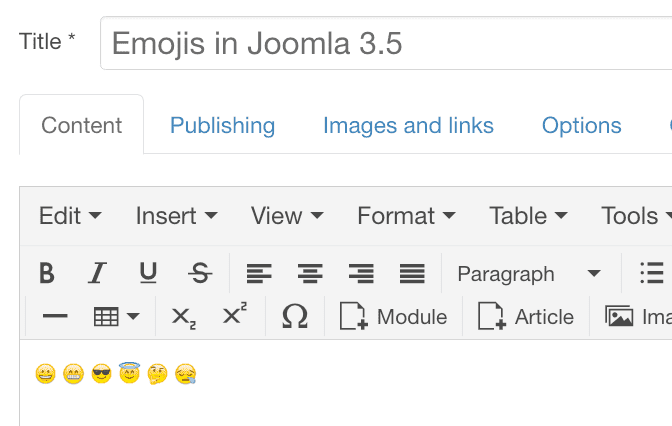Open the Tools menu

[x=636, y=216]
